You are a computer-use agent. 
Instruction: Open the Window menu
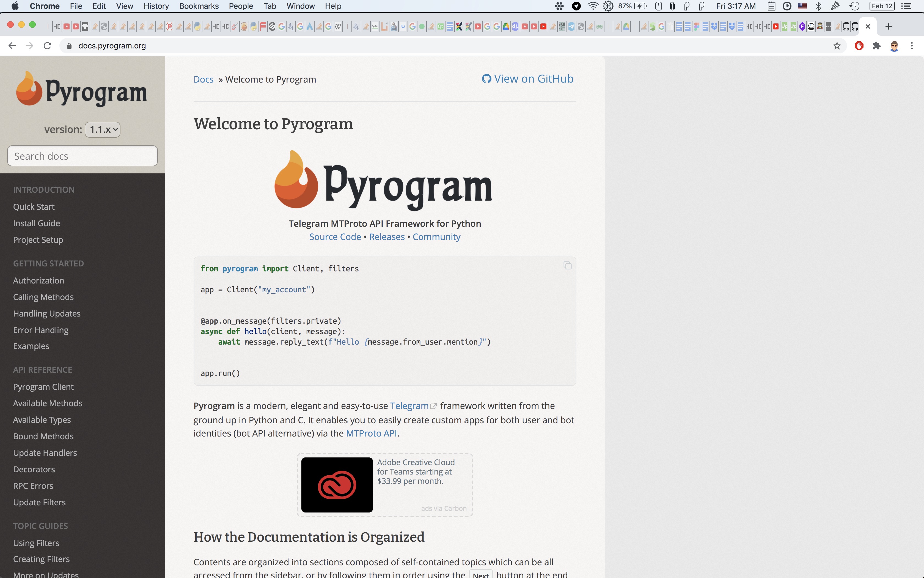[301, 6]
